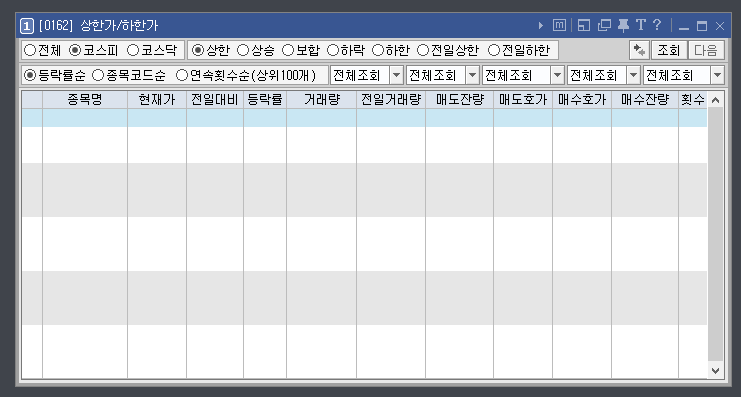The width and height of the screenshot is (741, 397).
Task: Click the 전일거래량 column header
Action: (x=391, y=100)
